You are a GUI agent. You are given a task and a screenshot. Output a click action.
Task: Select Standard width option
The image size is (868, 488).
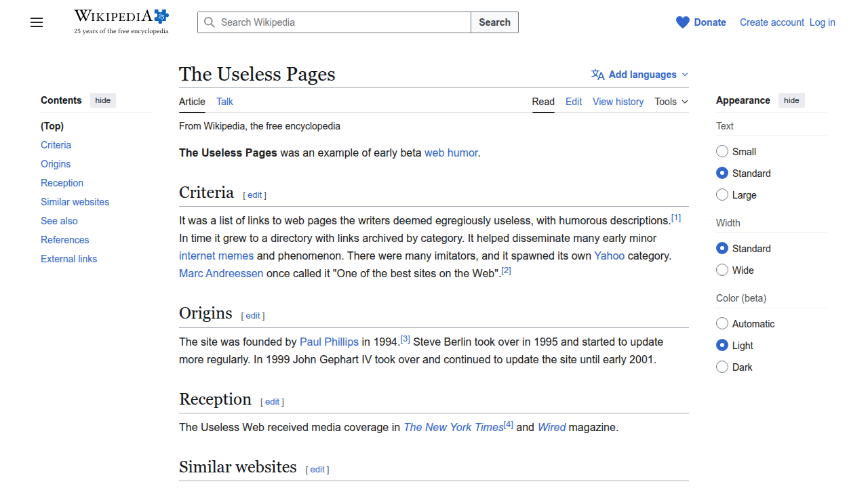coord(722,248)
